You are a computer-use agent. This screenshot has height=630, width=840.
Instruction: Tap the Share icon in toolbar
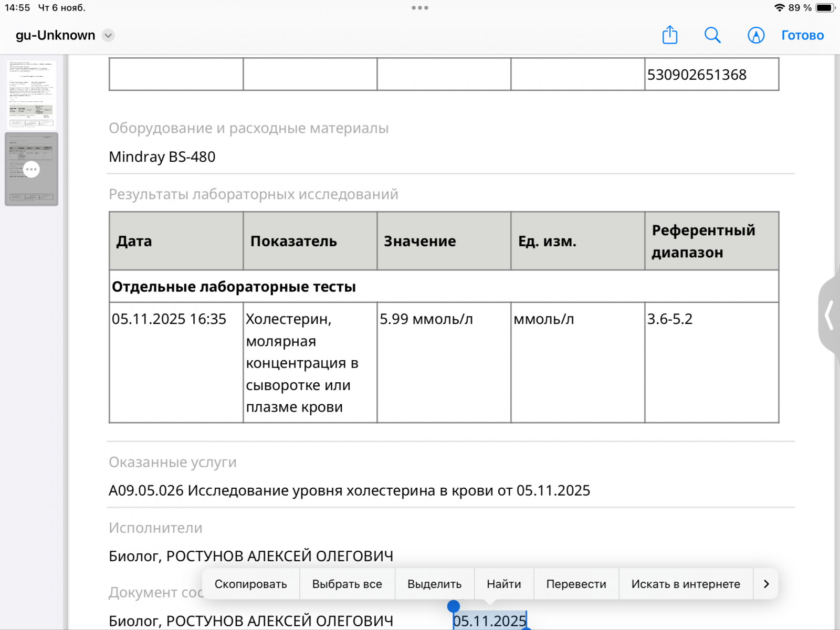point(669,35)
